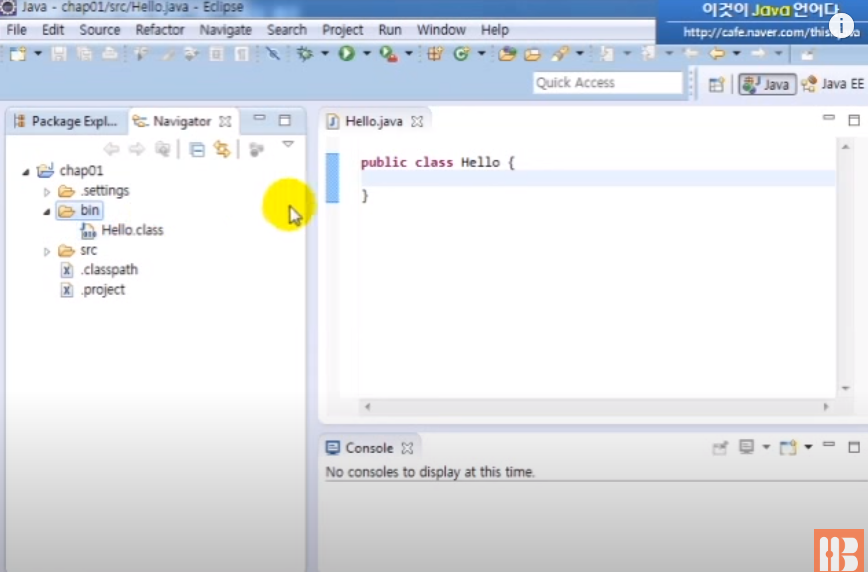Open the Navigate menu
Viewport: 868px width, 572px height.
225,30
